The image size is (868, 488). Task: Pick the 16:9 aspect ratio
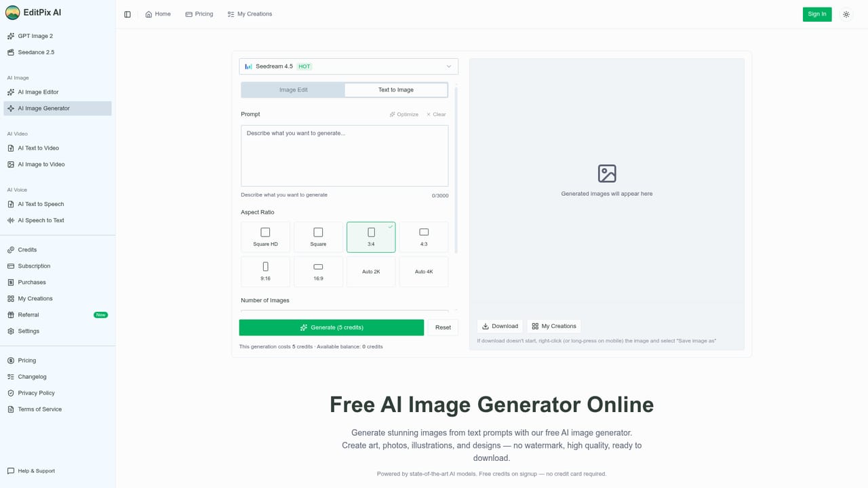point(318,272)
